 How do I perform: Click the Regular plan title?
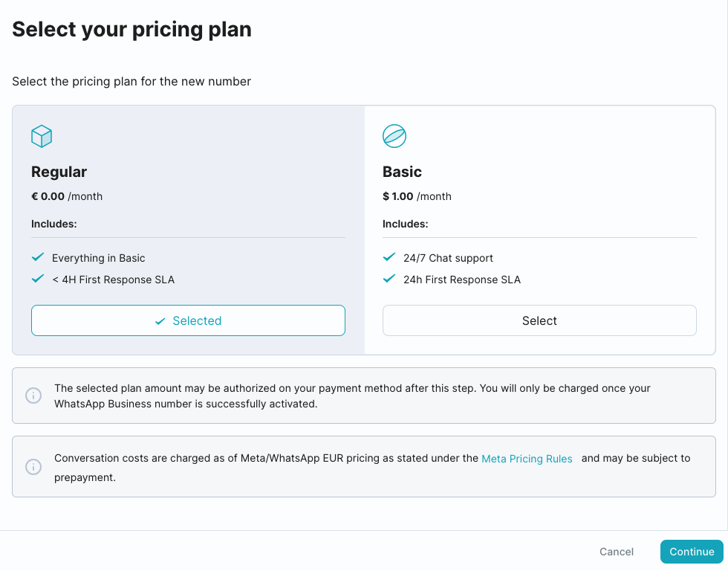59,172
